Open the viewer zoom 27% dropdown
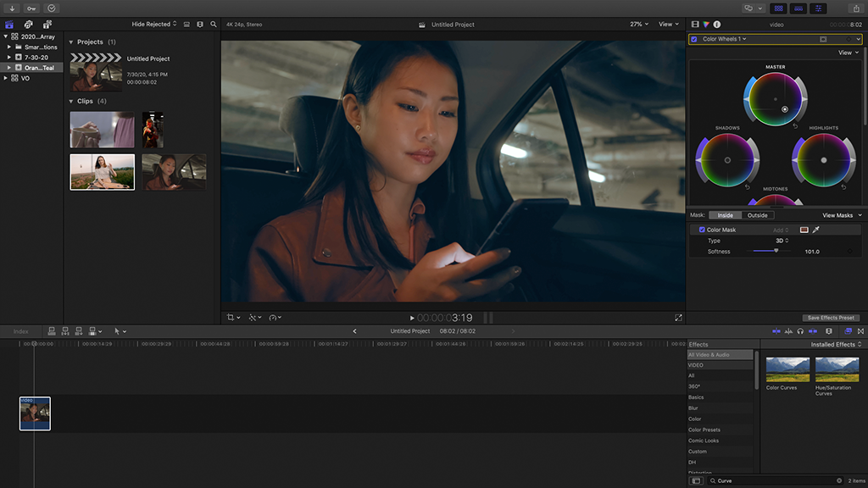The width and height of the screenshot is (868, 488). click(637, 25)
